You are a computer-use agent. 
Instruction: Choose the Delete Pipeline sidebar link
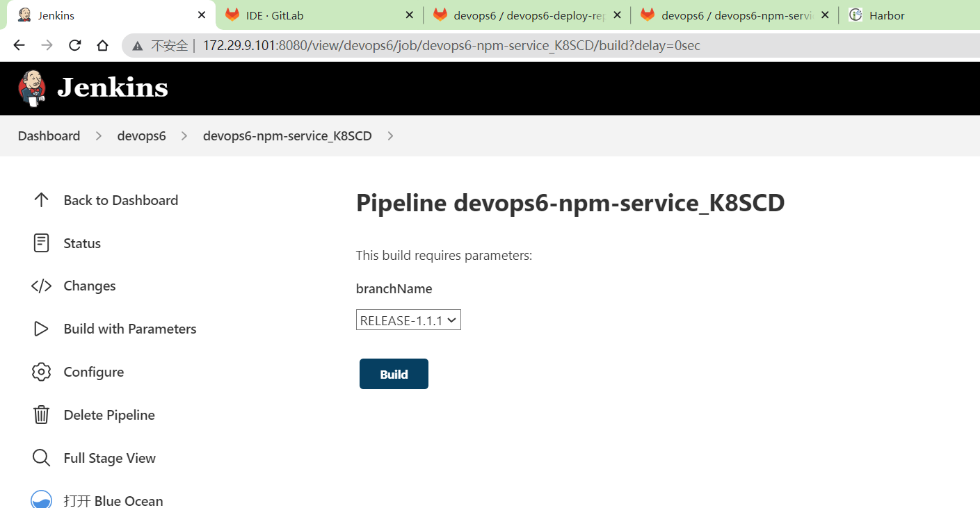coord(109,415)
